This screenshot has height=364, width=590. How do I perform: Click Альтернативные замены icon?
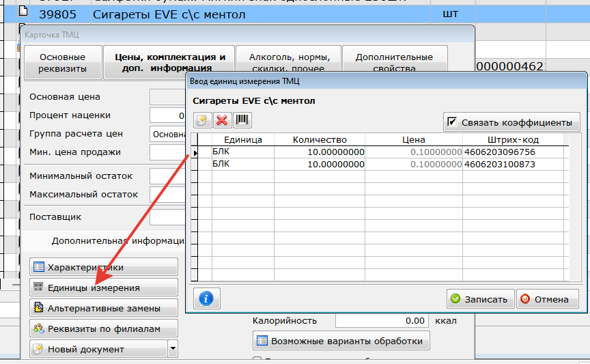coord(39,307)
